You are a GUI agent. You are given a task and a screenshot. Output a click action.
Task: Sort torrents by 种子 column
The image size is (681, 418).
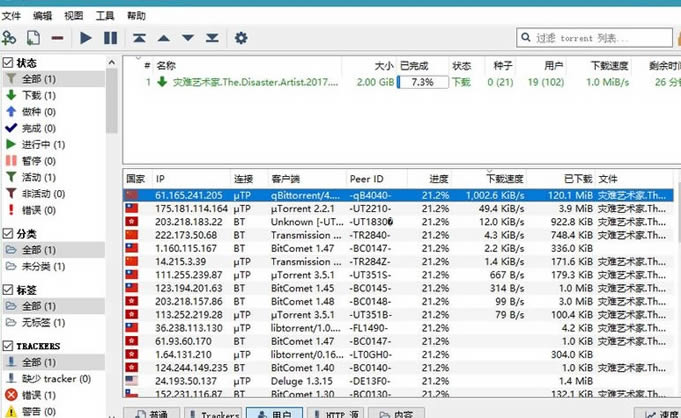click(x=500, y=66)
